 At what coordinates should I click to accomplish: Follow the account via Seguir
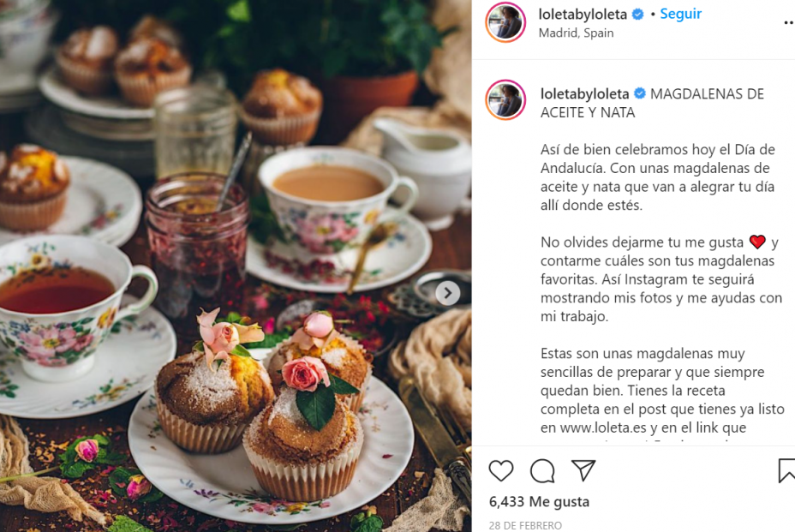(680, 15)
